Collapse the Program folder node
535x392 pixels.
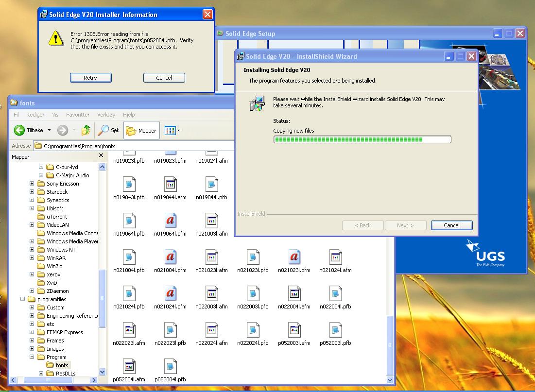tap(32, 357)
